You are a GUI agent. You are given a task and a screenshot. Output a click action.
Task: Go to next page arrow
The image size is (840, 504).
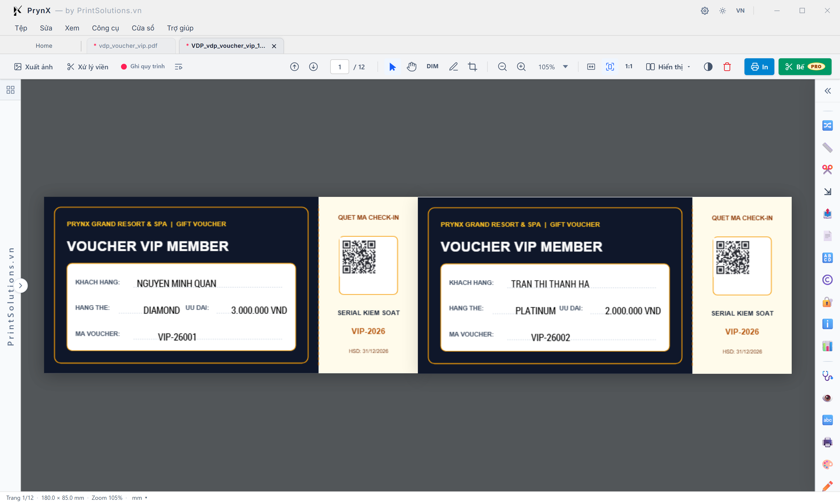coord(313,67)
